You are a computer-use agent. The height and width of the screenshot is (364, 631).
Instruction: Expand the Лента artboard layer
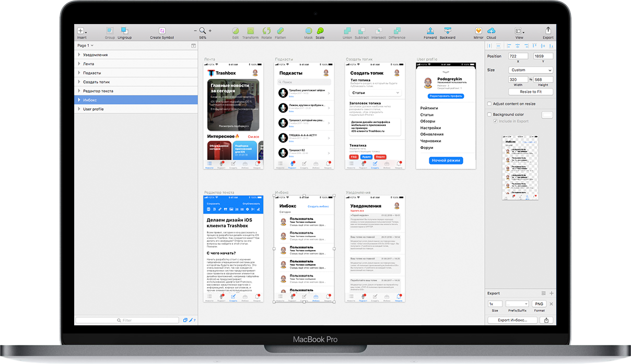tap(79, 64)
